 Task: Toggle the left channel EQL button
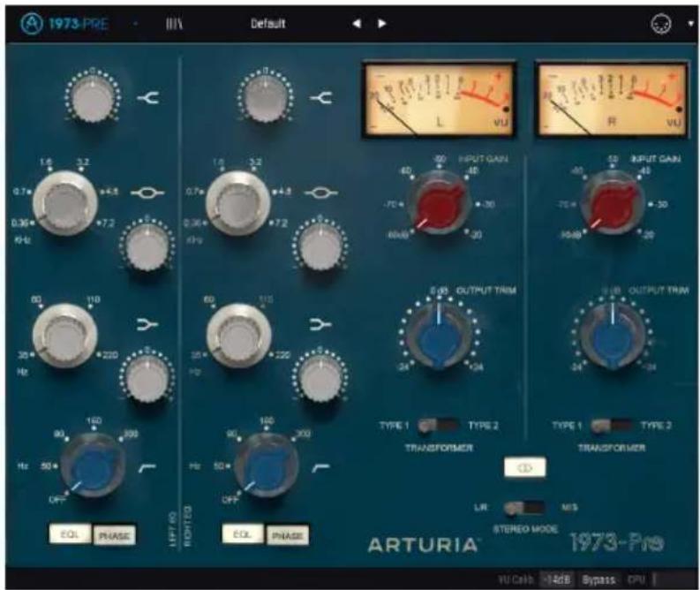point(70,534)
